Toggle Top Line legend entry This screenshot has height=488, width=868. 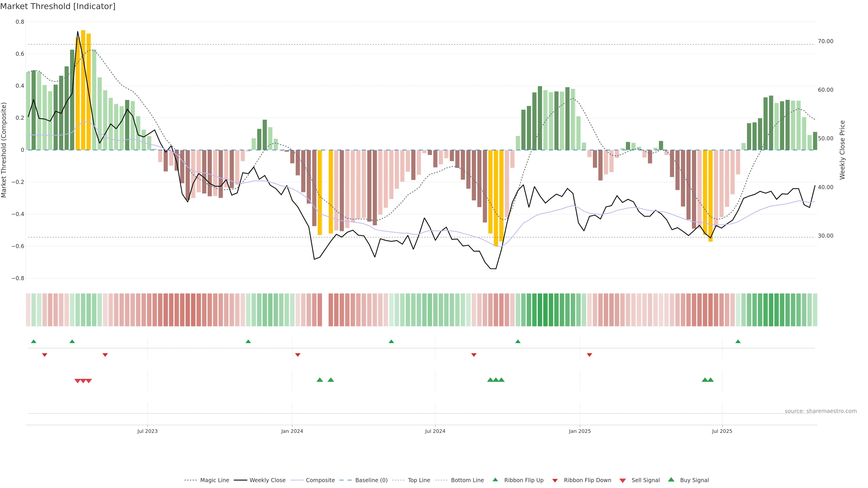419,480
